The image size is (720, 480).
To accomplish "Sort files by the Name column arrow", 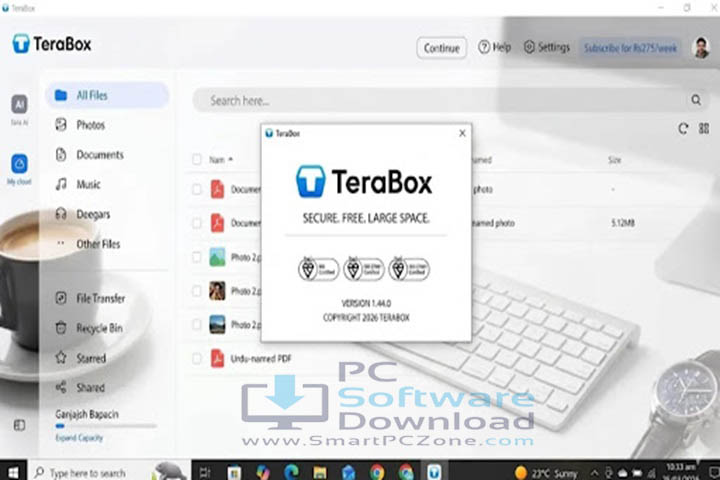I will point(231,159).
